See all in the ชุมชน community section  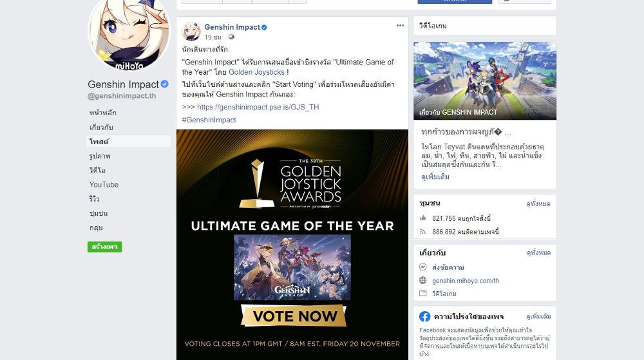point(538,204)
